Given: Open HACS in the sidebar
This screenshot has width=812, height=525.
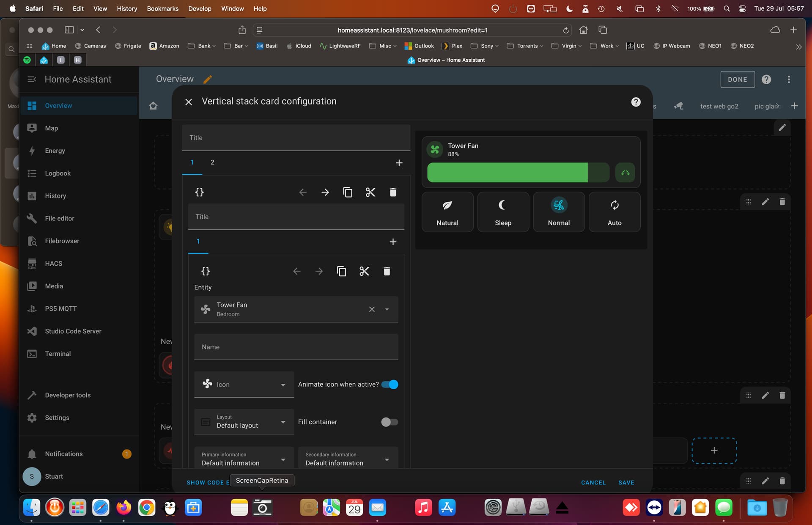Looking at the screenshot, I should (79, 263).
